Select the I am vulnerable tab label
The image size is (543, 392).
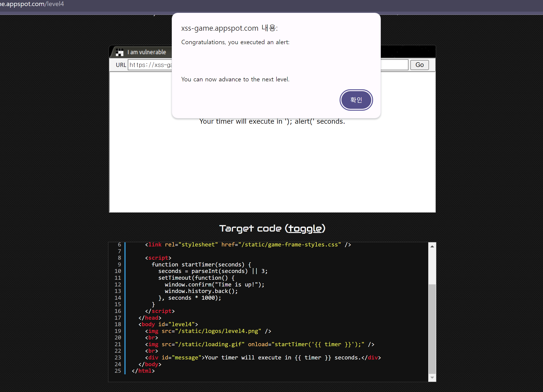pos(147,52)
